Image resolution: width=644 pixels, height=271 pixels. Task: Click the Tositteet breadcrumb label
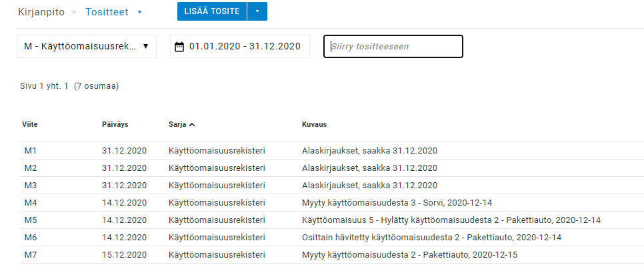107,11
